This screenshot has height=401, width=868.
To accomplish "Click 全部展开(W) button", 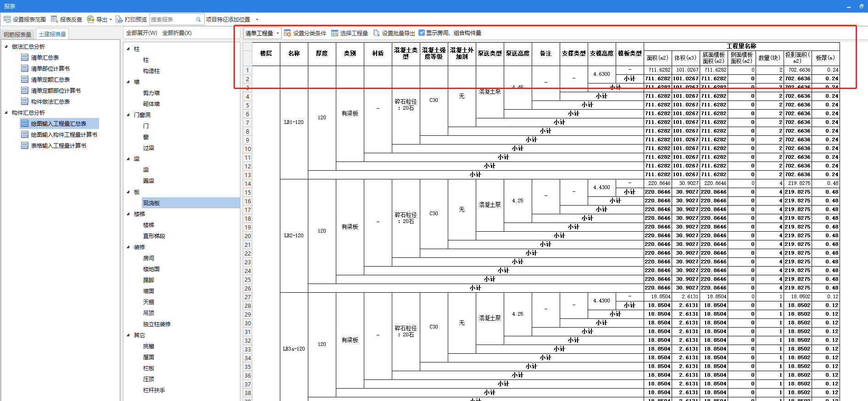I will click(142, 33).
